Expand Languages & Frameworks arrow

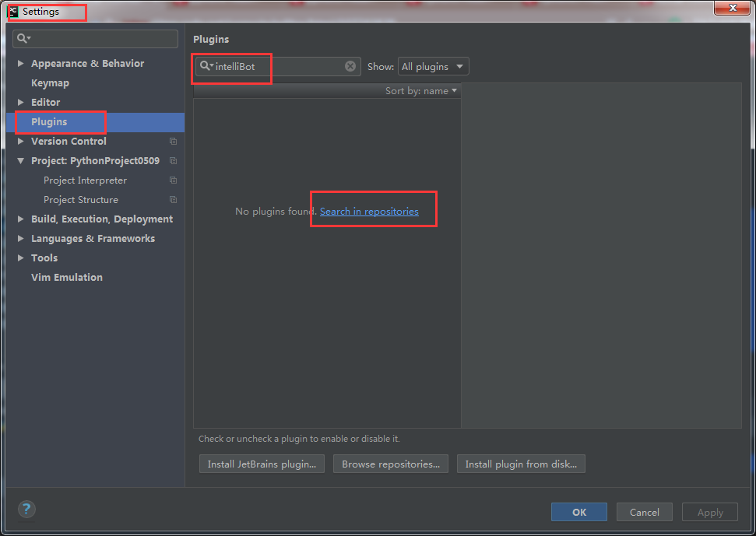(x=21, y=238)
